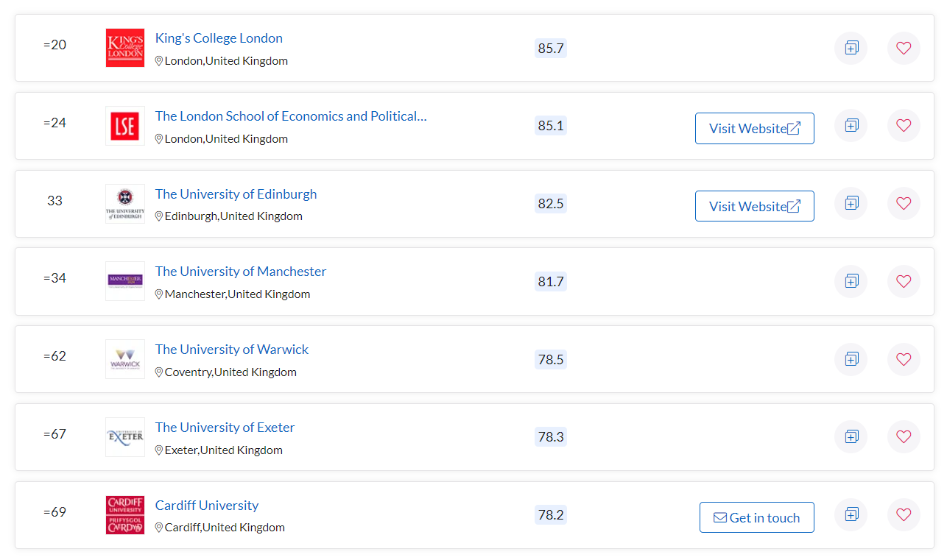Visit Website for London School of Economics
Viewport: 947px width, 560px height.
pyautogui.click(x=754, y=129)
